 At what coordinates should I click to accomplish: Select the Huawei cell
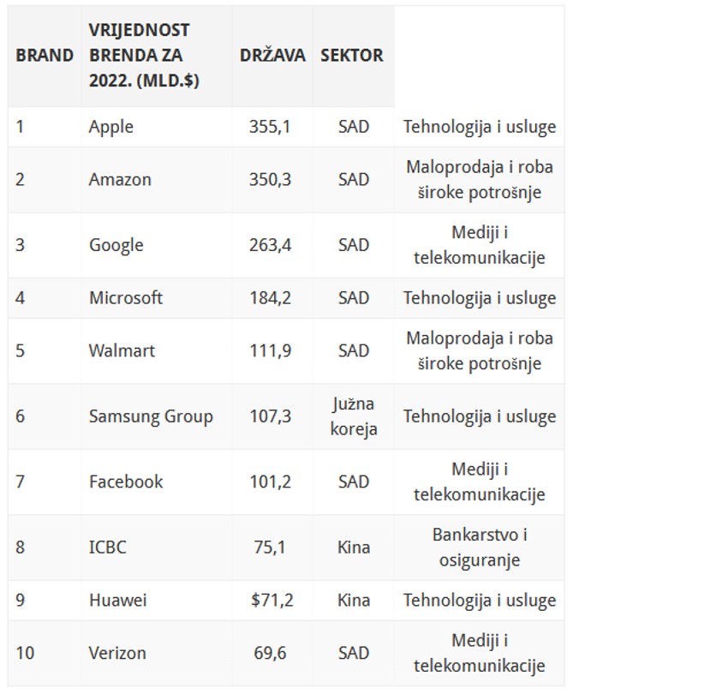coord(117,601)
